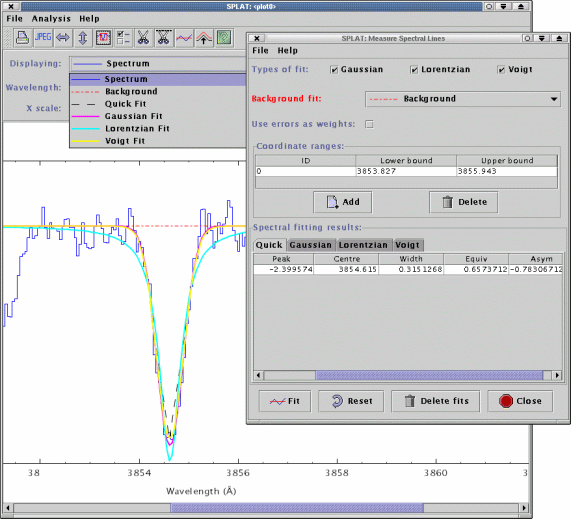Click the green question mark help icon
The width and height of the screenshot is (571, 519).
pyautogui.click(x=224, y=38)
